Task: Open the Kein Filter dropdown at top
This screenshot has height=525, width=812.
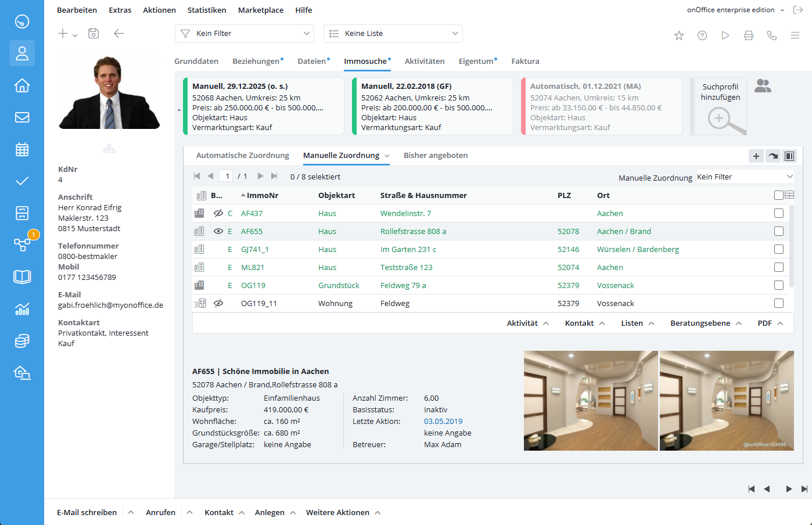Action: 244,34
